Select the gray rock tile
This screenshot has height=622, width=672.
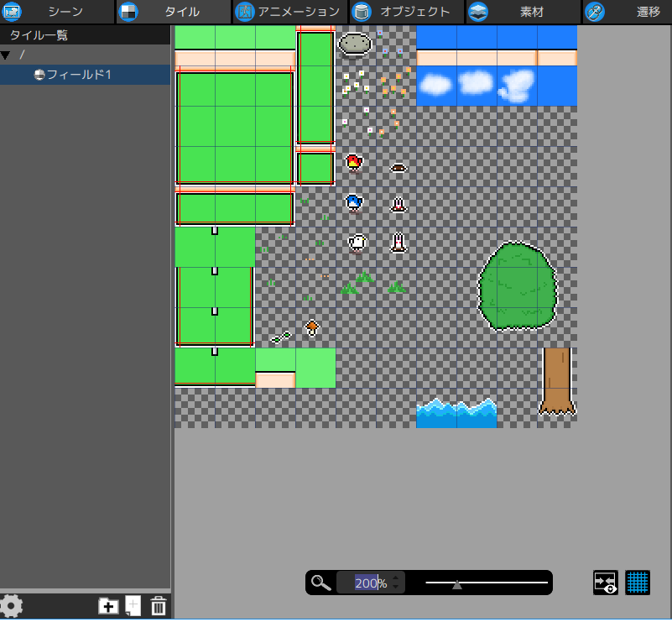(x=355, y=44)
